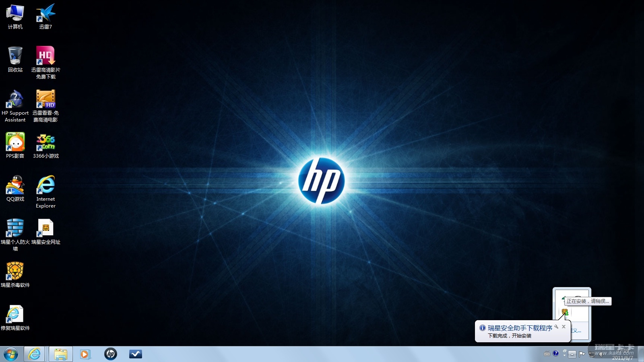Select the Internet Explorer desktop shortcut
Screen dimensions: 644x362
point(45,192)
